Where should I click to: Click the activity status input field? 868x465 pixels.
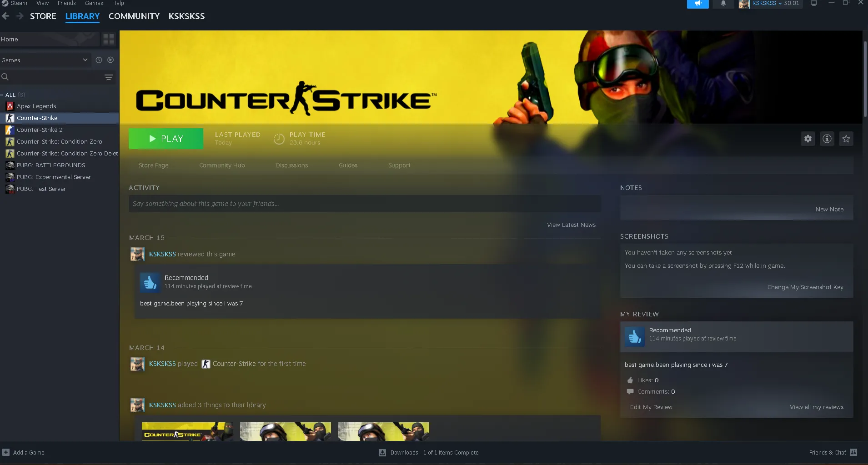364,204
